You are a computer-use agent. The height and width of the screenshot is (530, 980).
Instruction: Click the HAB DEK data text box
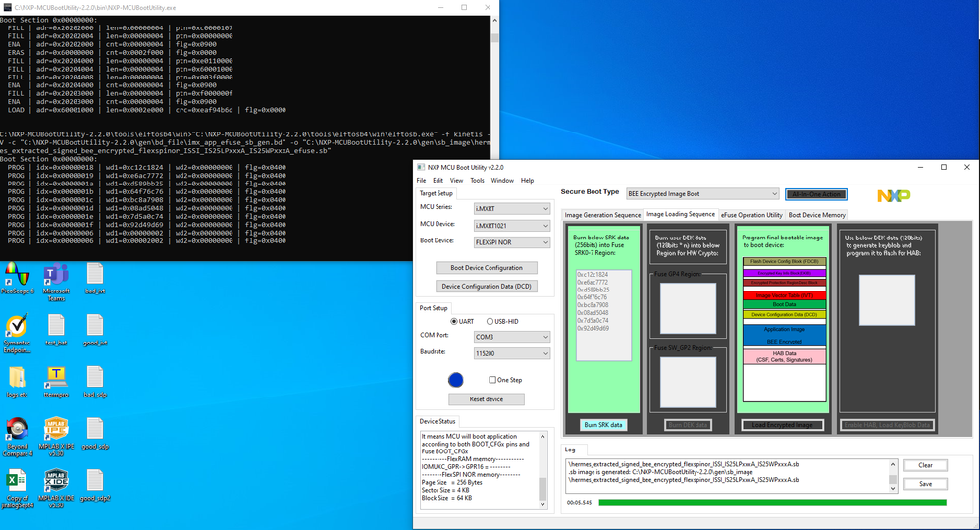click(x=887, y=300)
